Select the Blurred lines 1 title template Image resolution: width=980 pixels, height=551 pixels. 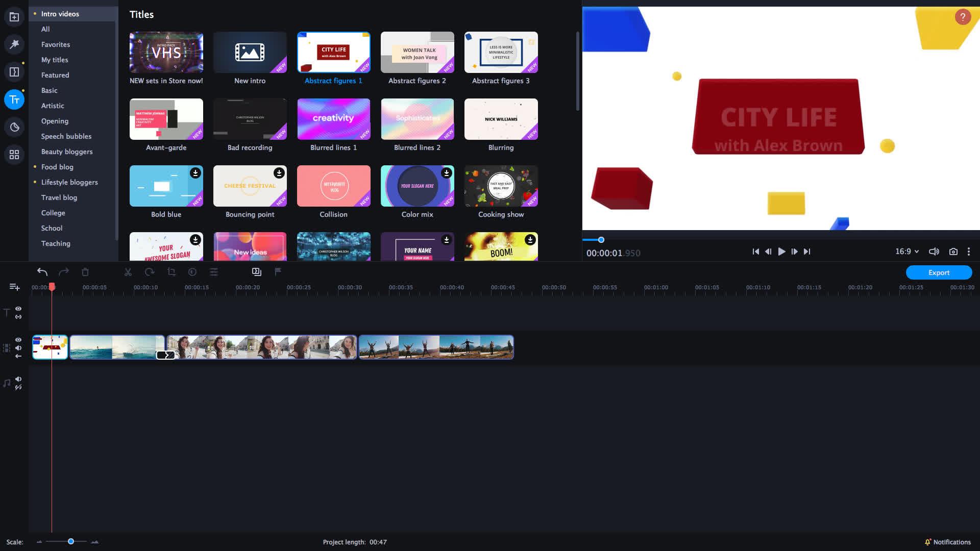333,119
